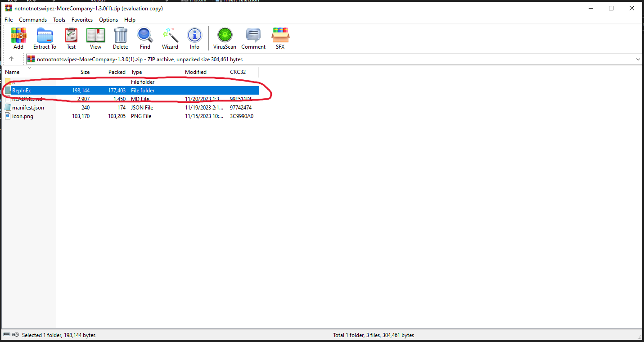
Task: Open the Commands menu
Action: [x=33, y=20]
